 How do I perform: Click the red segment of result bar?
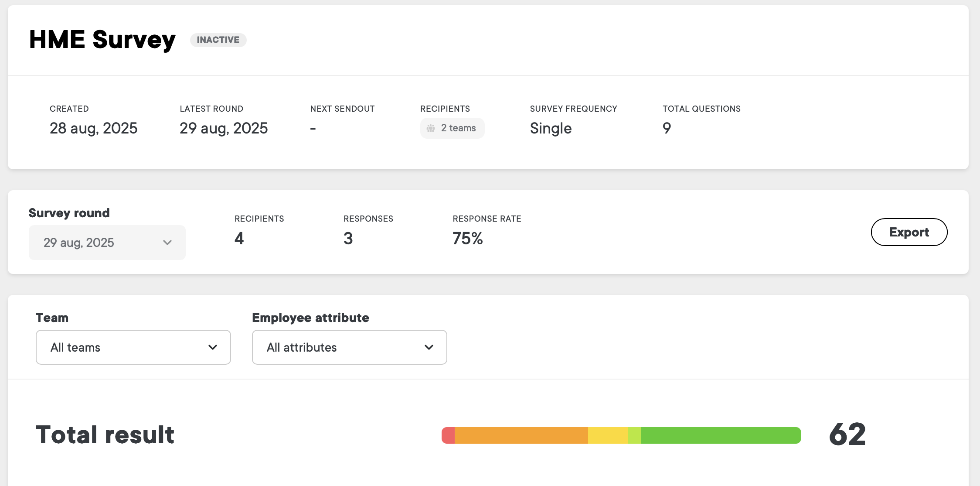pyautogui.click(x=449, y=435)
